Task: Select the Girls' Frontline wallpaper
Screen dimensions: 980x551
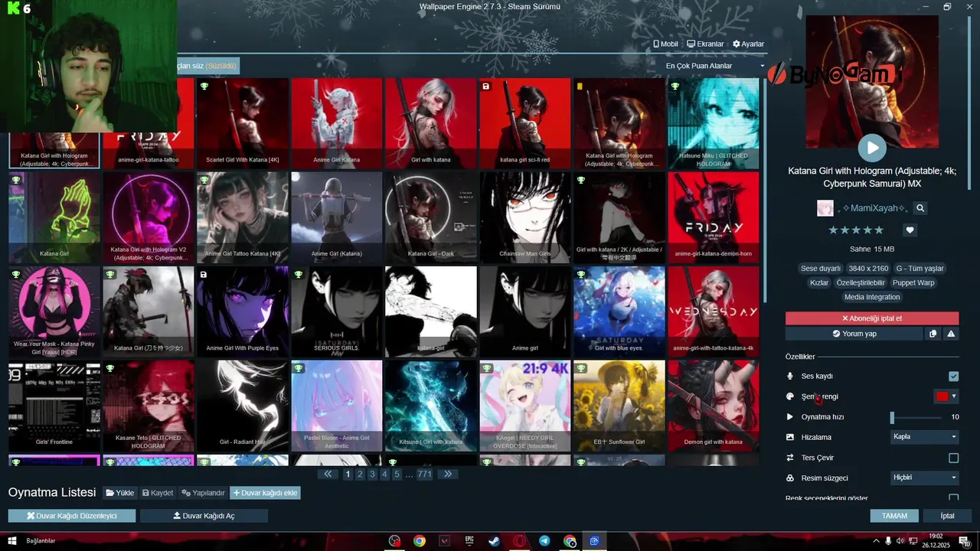Action: pos(54,406)
